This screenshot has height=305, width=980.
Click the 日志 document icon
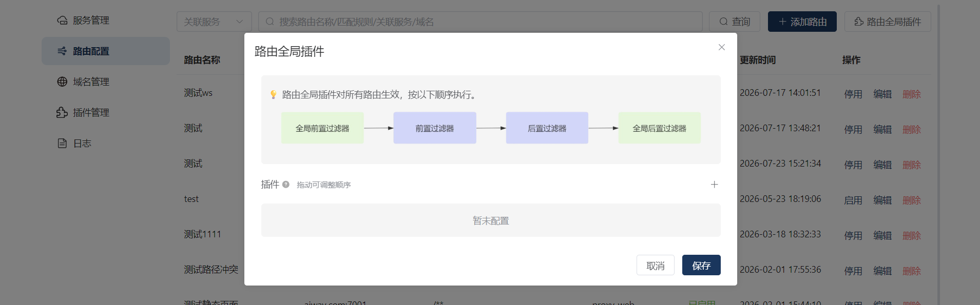[62, 144]
